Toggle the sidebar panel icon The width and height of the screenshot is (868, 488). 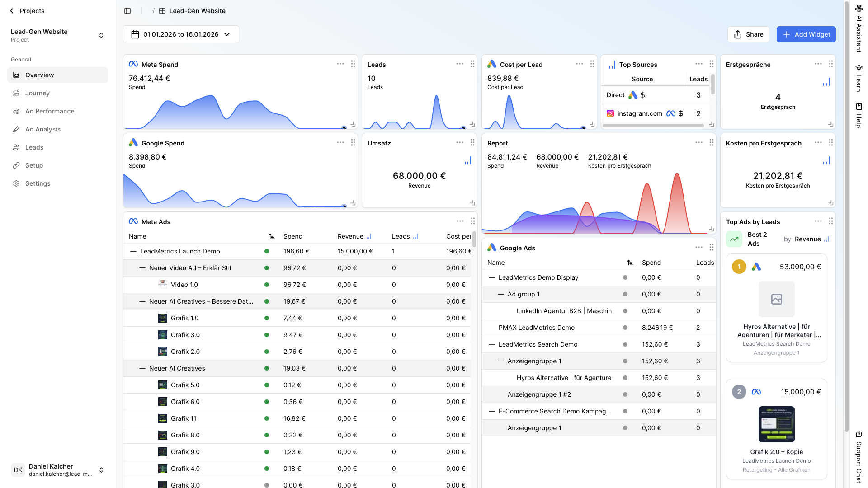[x=127, y=11]
